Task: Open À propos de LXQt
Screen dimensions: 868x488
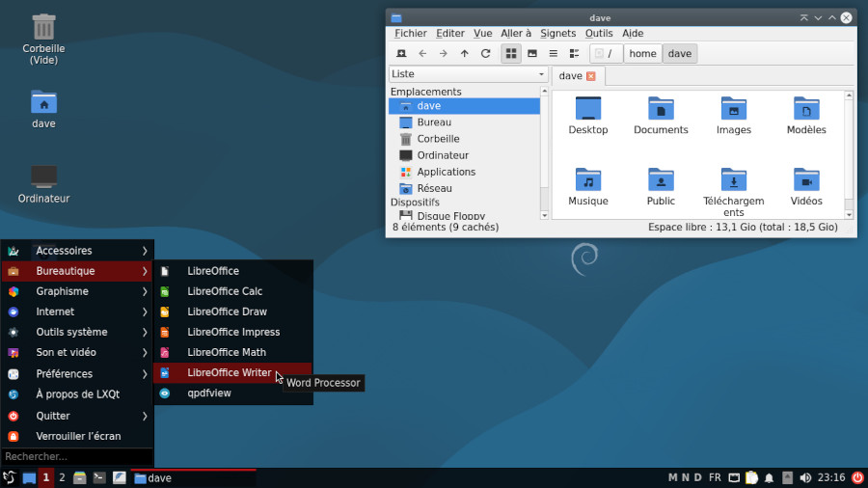Action: coord(77,394)
